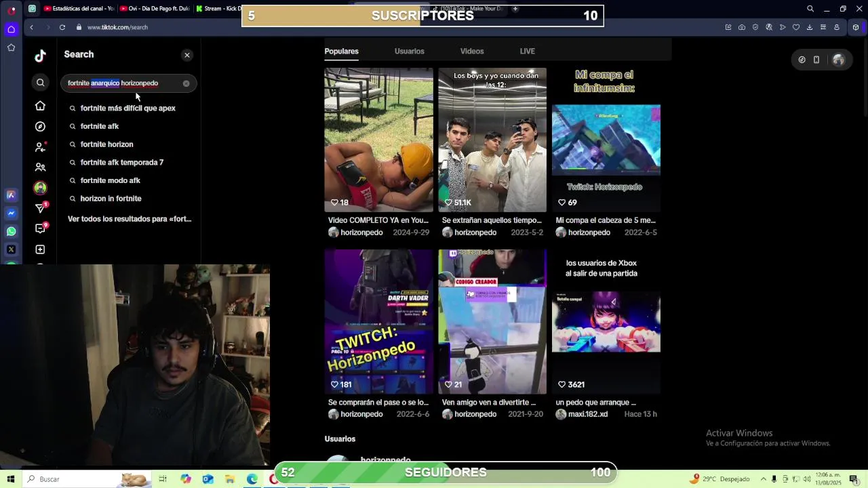This screenshot has width=868, height=488.
Task: Reload the page with the refresh icon
Action: tap(62, 27)
